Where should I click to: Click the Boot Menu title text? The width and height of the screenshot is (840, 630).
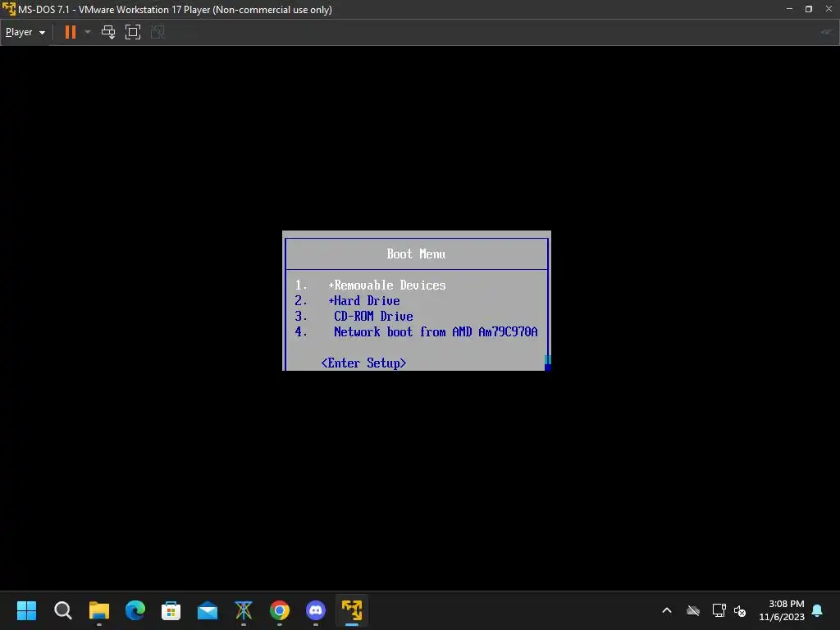coord(416,254)
